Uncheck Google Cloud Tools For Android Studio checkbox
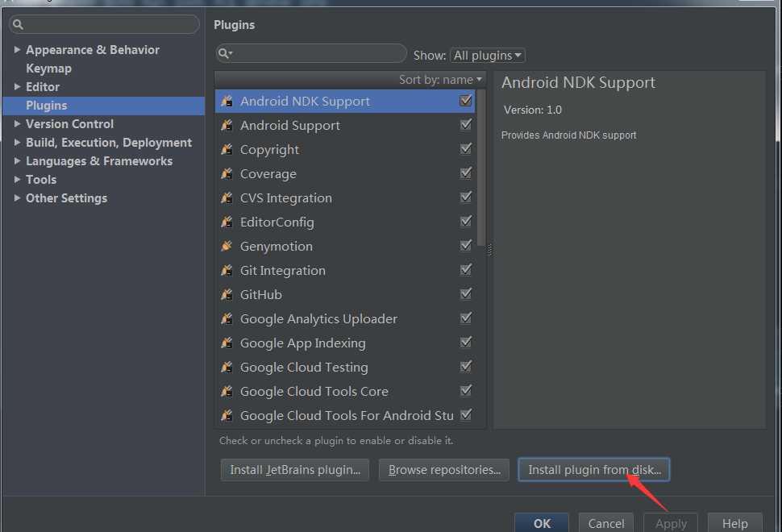The width and height of the screenshot is (782, 532). [466, 415]
